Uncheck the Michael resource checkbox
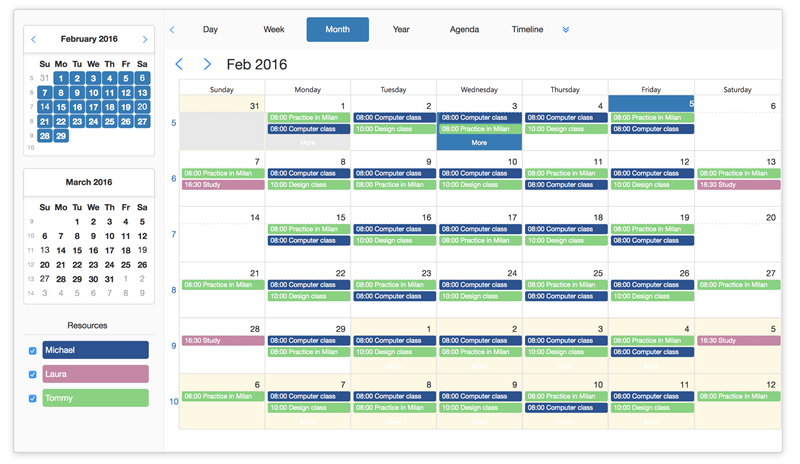This screenshot has height=464, width=800. (x=33, y=351)
